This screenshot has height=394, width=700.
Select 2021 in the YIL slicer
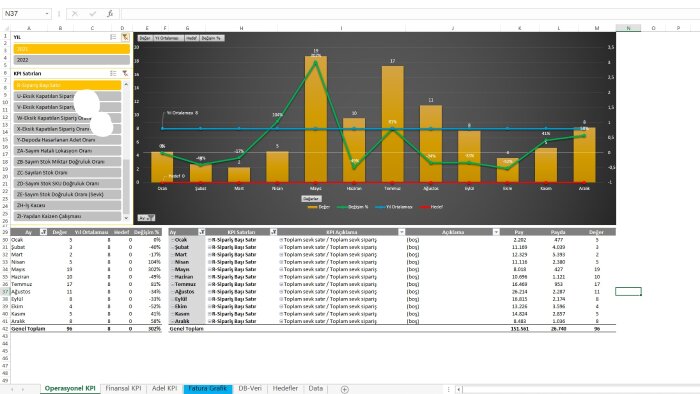point(71,49)
